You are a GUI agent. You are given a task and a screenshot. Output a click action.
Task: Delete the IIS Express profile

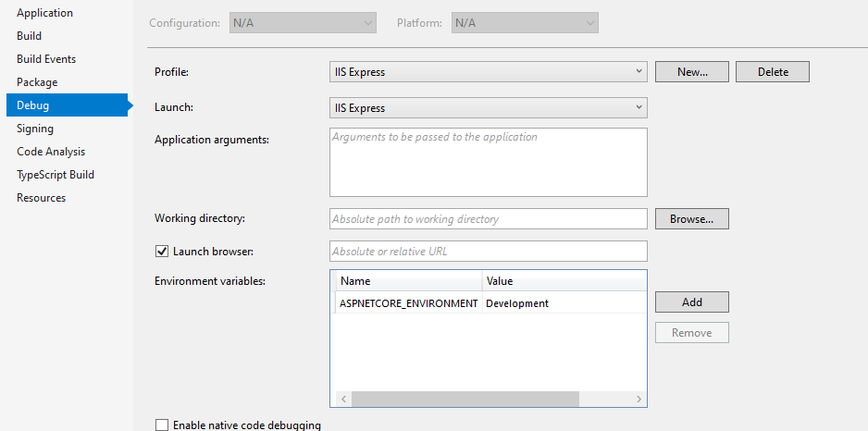[773, 71]
